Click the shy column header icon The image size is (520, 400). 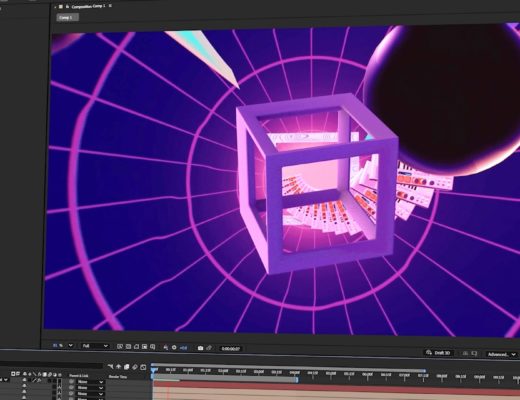click(x=25, y=374)
